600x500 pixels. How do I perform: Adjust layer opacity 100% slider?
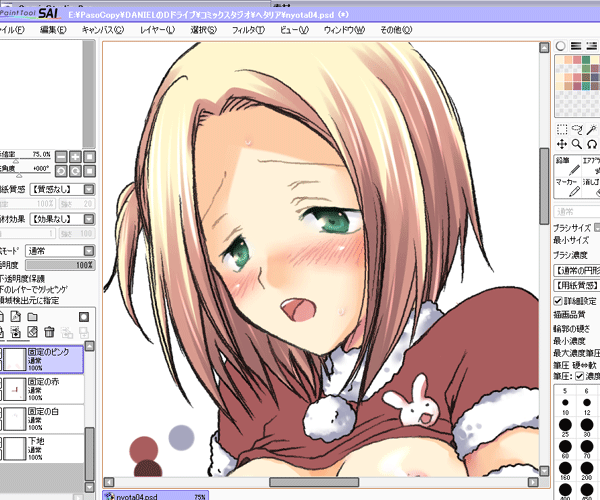pyautogui.click(x=60, y=265)
